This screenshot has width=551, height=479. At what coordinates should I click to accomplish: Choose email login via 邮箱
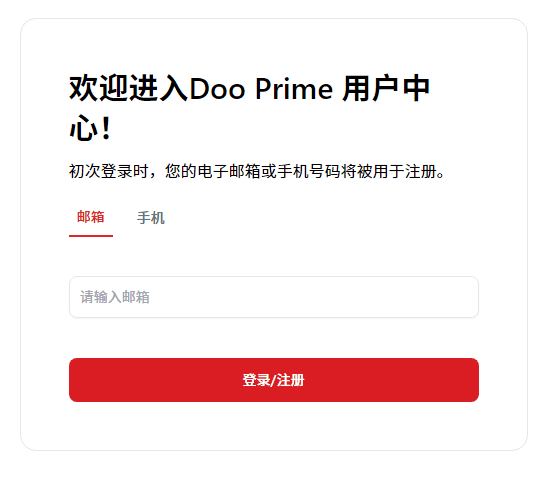pos(91,217)
